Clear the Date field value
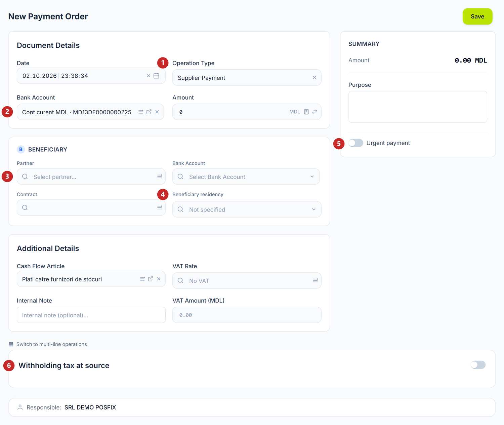The width and height of the screenshot is (504, 425). 149,76
